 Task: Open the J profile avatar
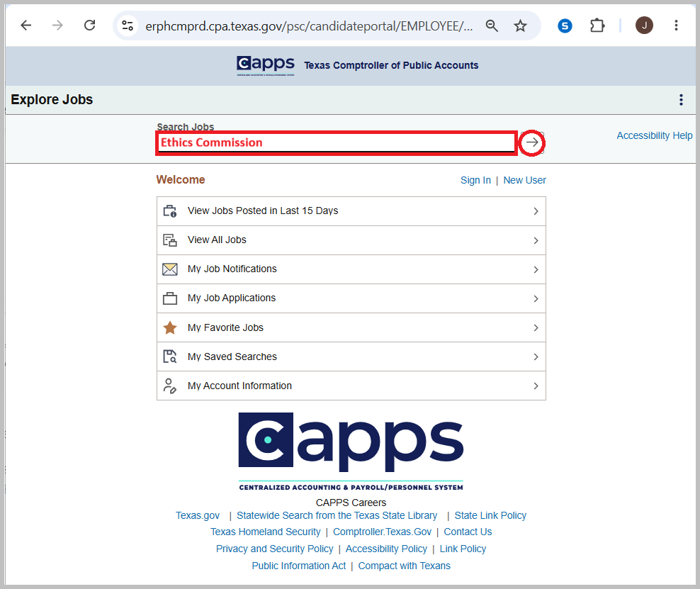tap(644, 26)
